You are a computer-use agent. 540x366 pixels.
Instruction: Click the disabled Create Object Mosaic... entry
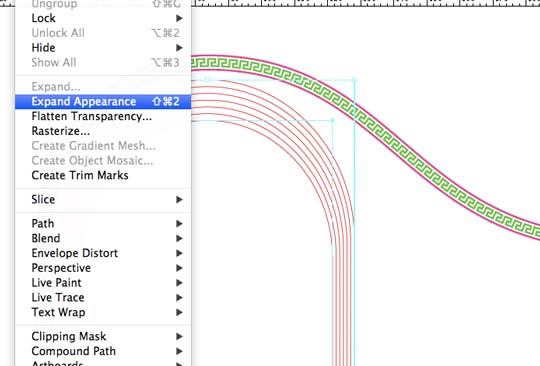(x=103, y=161)
